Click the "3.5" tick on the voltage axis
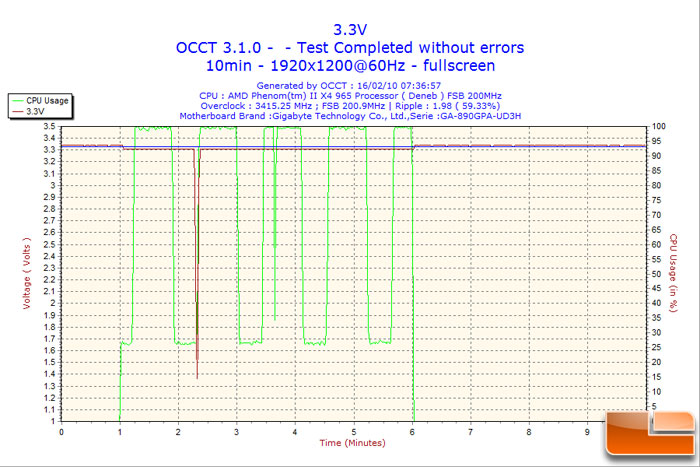 tap(50, 126)
